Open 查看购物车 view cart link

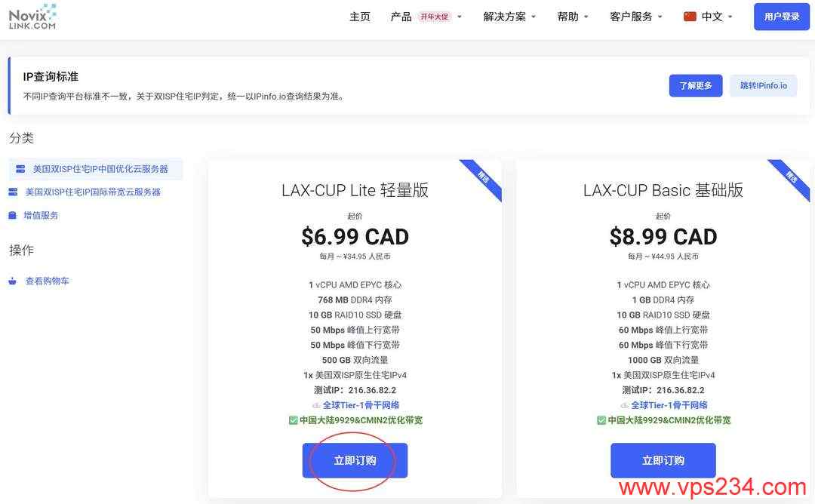(48, 281)
